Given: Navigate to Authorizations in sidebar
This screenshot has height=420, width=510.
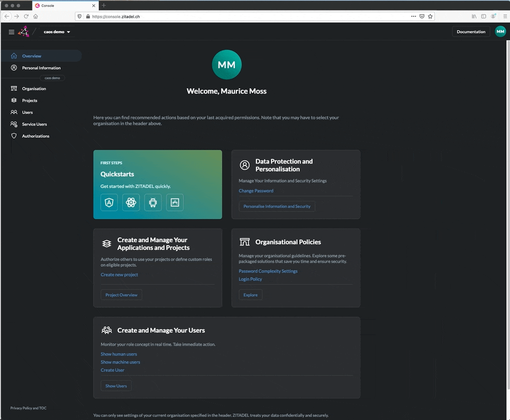Looking at the screenshot, I should [x=36, y=136].
